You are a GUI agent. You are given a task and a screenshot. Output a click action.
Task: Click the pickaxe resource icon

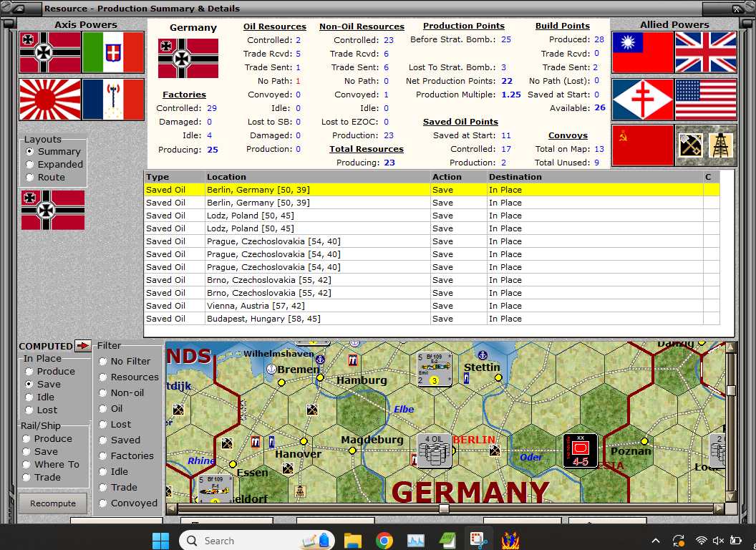click(690, 145)
